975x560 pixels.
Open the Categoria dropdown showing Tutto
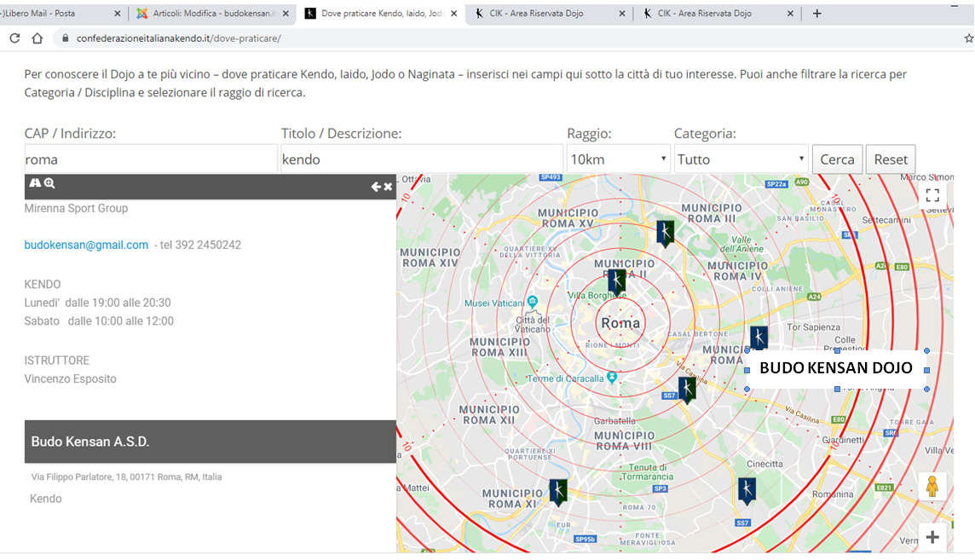(741, 159)
